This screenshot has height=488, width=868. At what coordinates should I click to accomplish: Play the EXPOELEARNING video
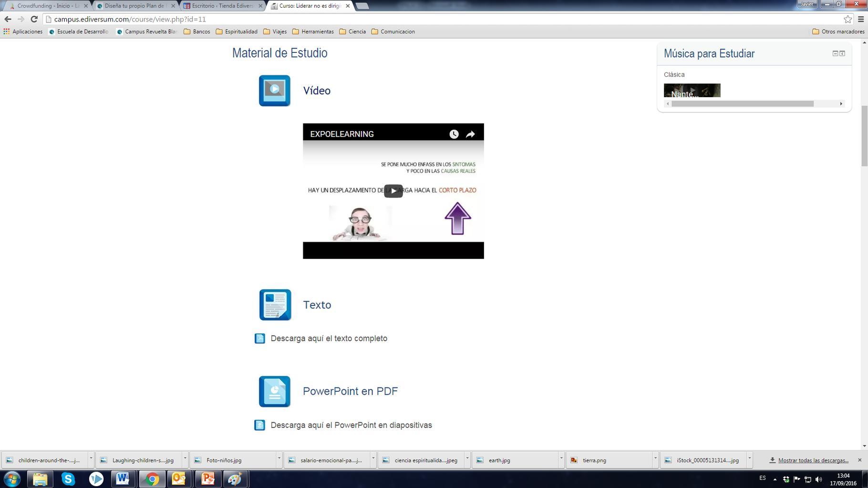pyautogui.click(x=393, y=191)
